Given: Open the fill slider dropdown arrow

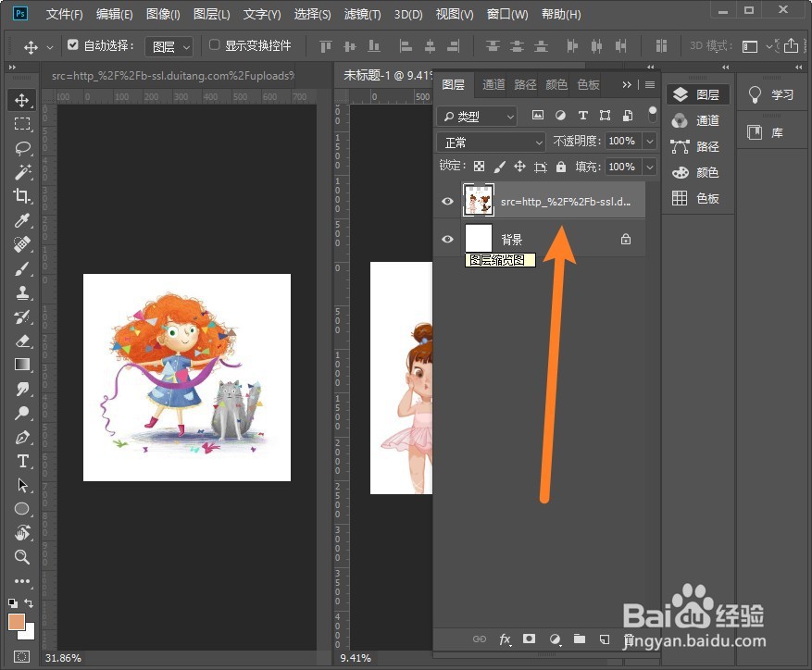Looking at the screenshot, I should 649,167.
